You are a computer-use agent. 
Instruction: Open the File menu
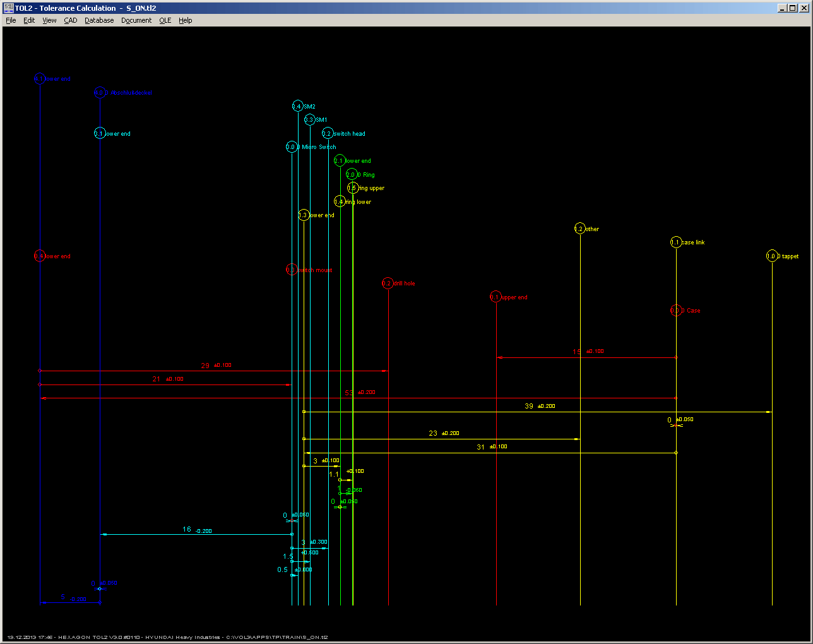tap(11, 20)
